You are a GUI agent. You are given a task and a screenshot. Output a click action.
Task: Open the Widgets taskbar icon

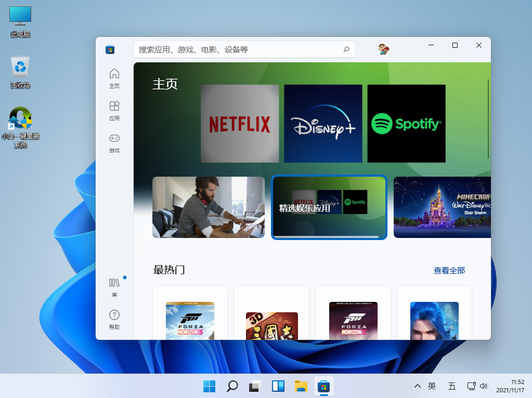point(278,386)
